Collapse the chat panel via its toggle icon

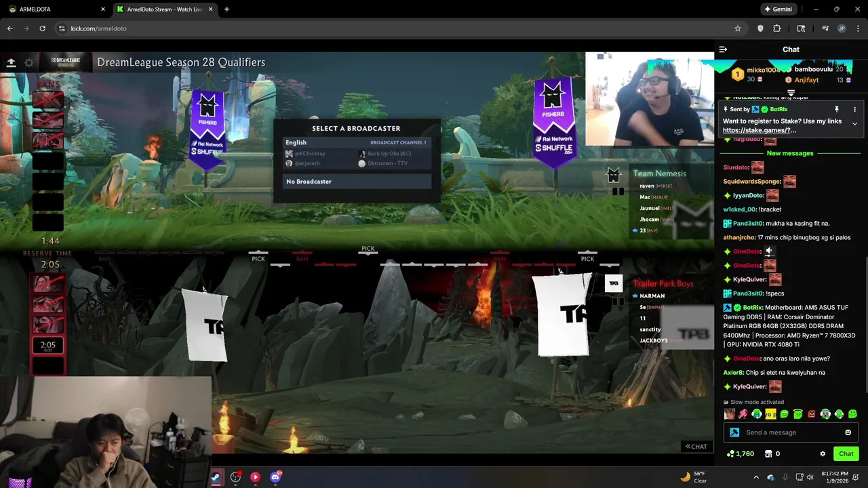[x=723, y=49]
